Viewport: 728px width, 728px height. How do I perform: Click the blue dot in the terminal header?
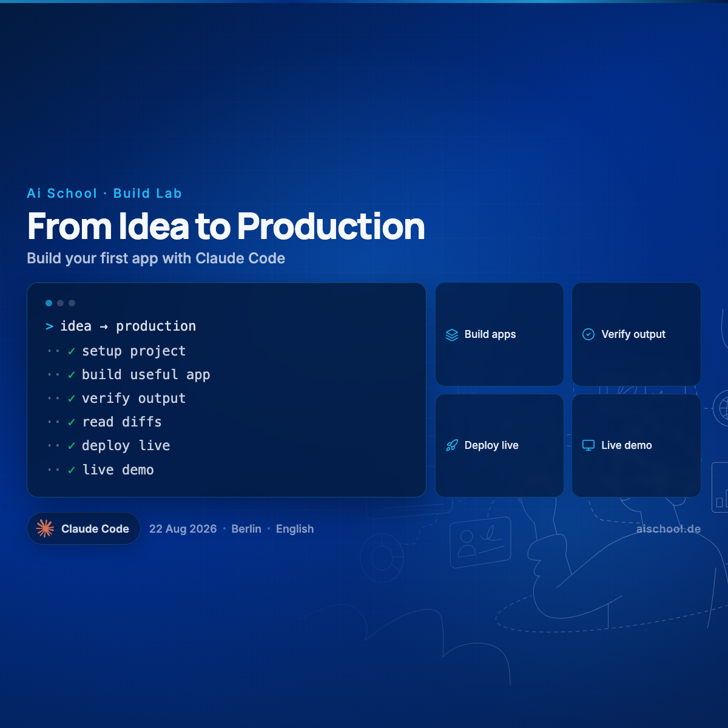pos(49,303)
